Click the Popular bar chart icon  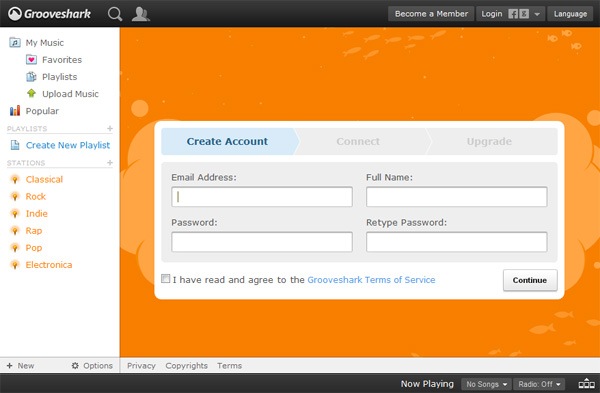[x=15, y=111]
